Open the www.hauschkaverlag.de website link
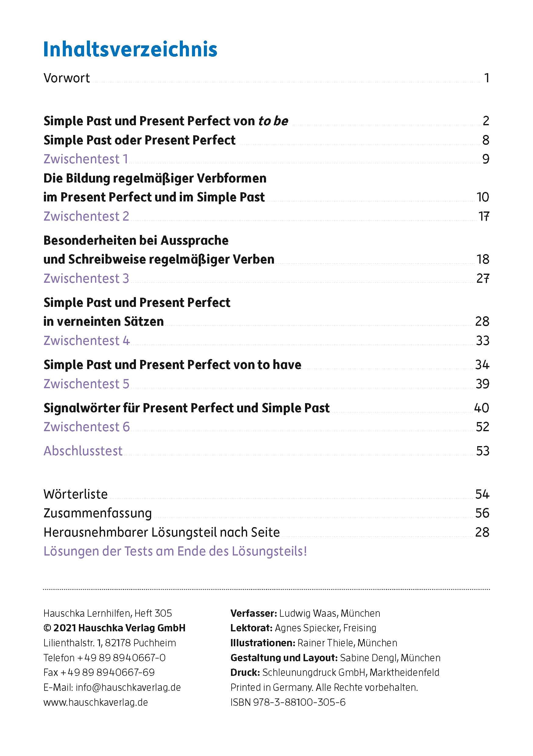This screenshot has height=756, width=533. (95, 702)
